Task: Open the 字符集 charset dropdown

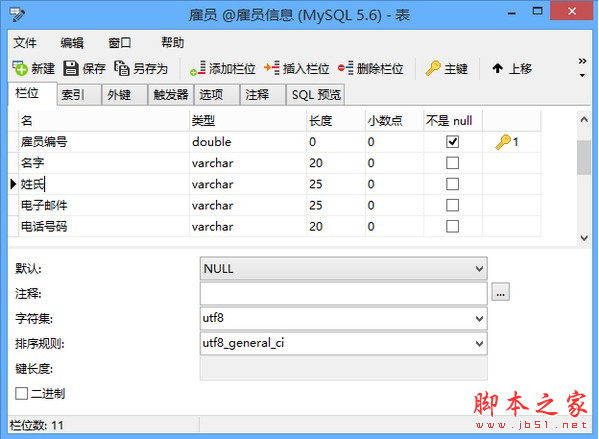Action: pos(479,319)
